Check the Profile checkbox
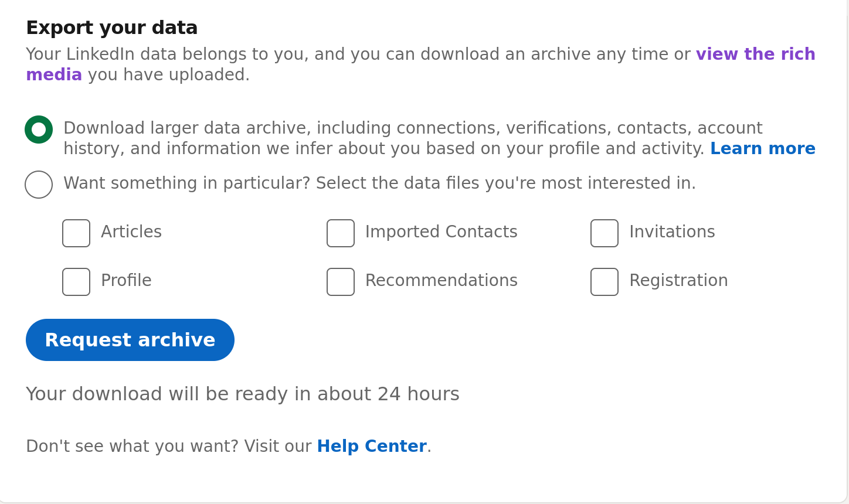Screen dimensions: 849x504 click(x=76, y=282)
